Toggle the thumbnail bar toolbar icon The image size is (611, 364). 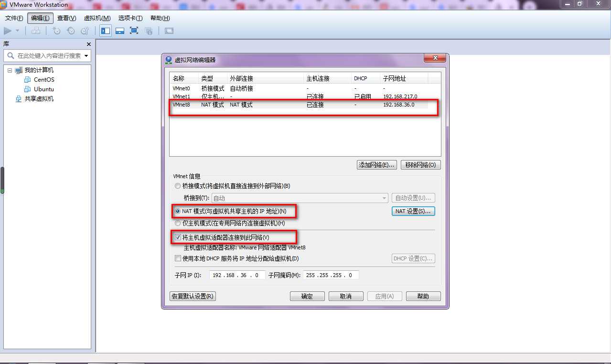click(x=120, y=31)
